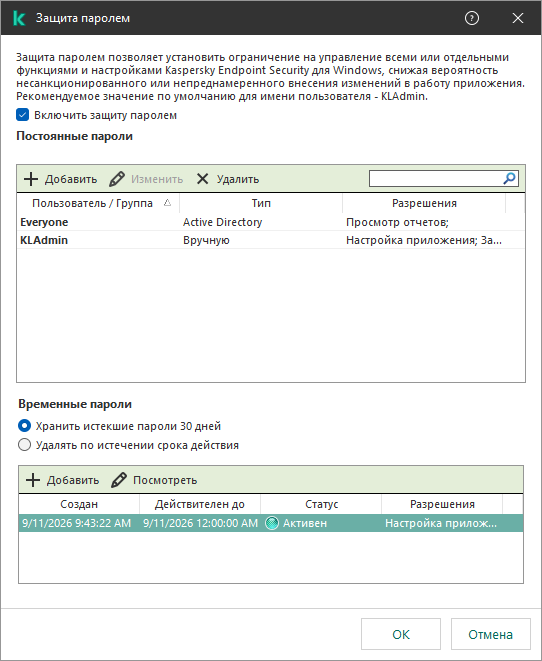Image resolution: width=542 pixels, height=661 pixels.
Task: Sort by Пользователь / Группа column header
Action: click(98, 203)
